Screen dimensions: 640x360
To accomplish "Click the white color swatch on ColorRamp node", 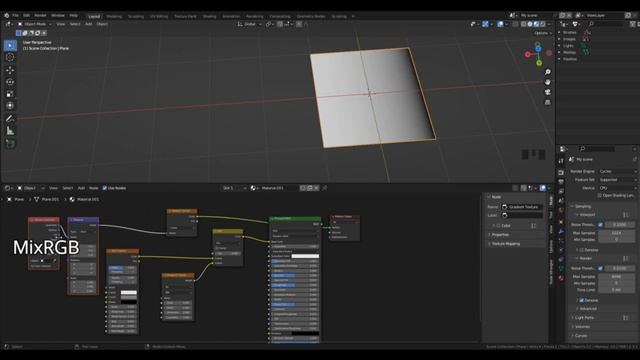I will click(129, 293).
